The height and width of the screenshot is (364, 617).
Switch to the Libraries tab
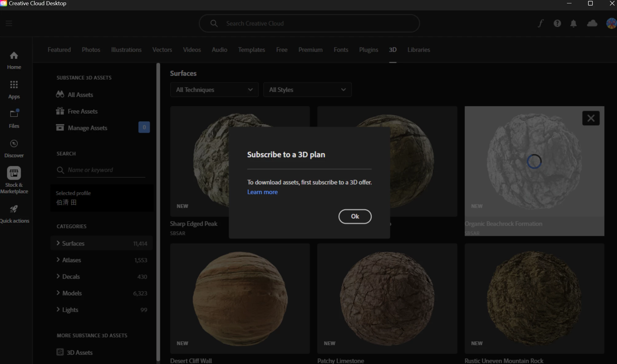tap(419, 50)
